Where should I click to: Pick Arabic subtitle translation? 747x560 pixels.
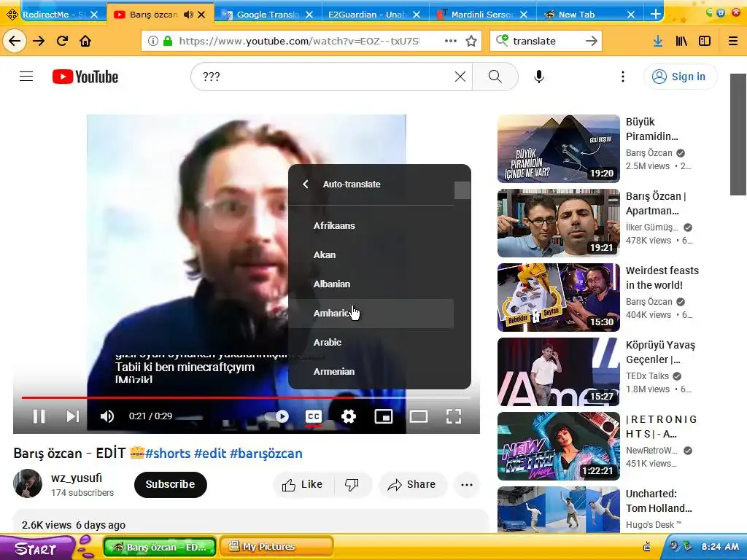coord(371,343)
